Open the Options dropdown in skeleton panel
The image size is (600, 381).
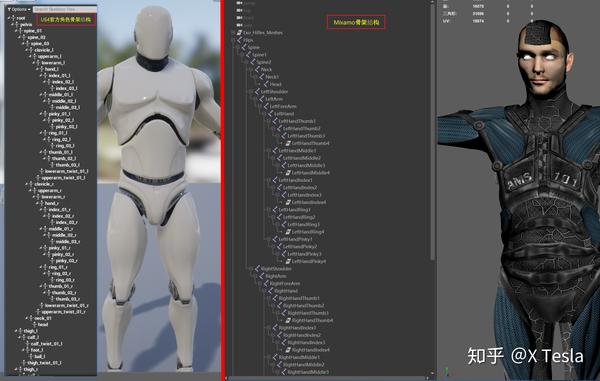[x=19, y=9]
